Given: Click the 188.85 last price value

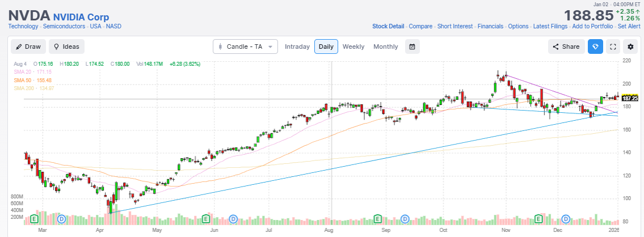Looking at the screenshot, I should pos(588,16).
